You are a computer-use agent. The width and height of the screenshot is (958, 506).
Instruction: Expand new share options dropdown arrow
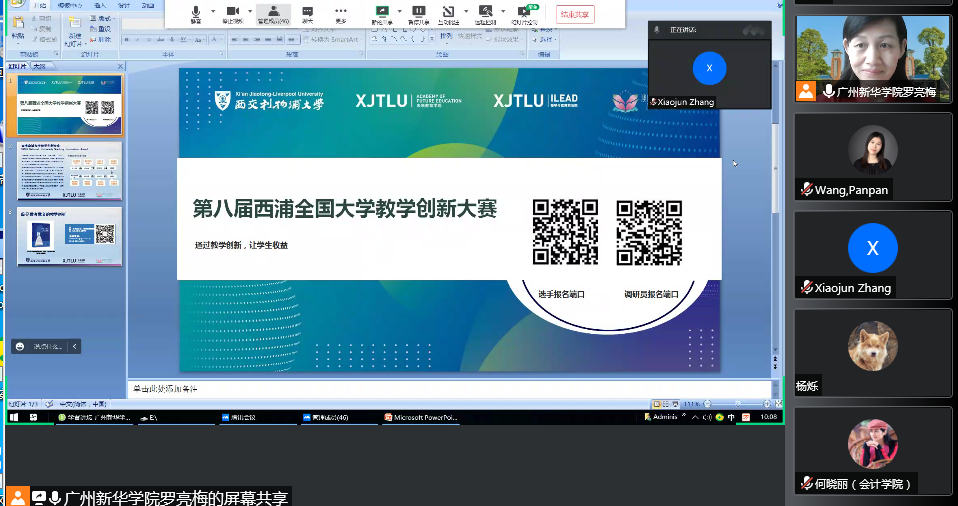click(x=397, y=12)
